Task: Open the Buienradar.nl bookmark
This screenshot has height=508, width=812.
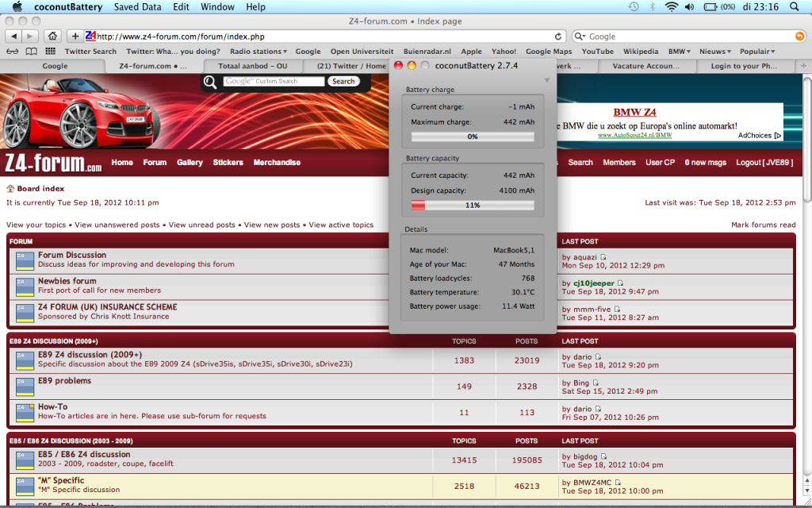Action: (x=427, y=52)
